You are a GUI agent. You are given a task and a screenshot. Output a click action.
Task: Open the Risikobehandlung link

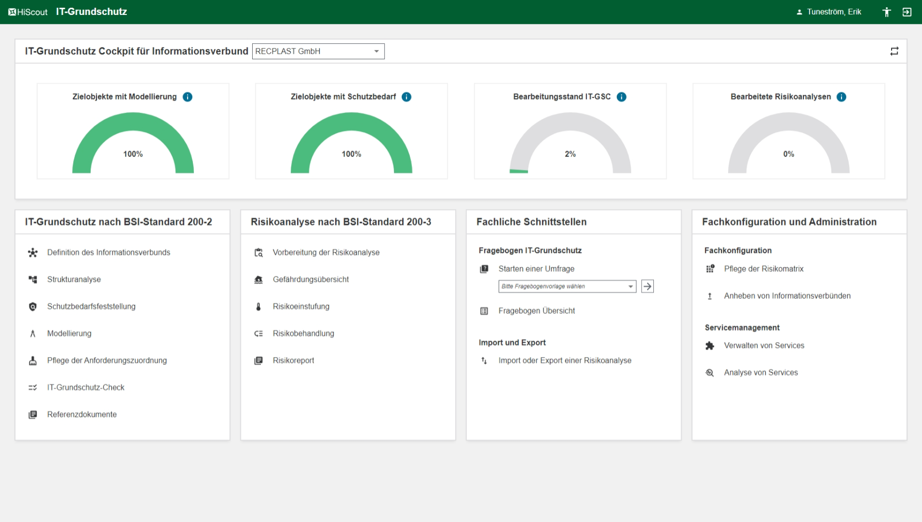(303, 334)
